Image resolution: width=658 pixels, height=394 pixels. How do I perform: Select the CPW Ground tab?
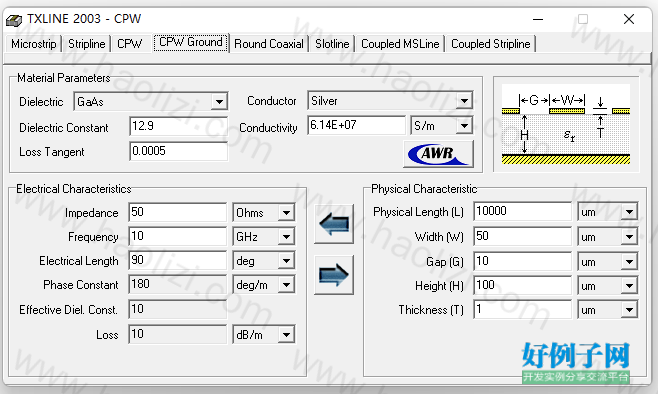point(191,42)
